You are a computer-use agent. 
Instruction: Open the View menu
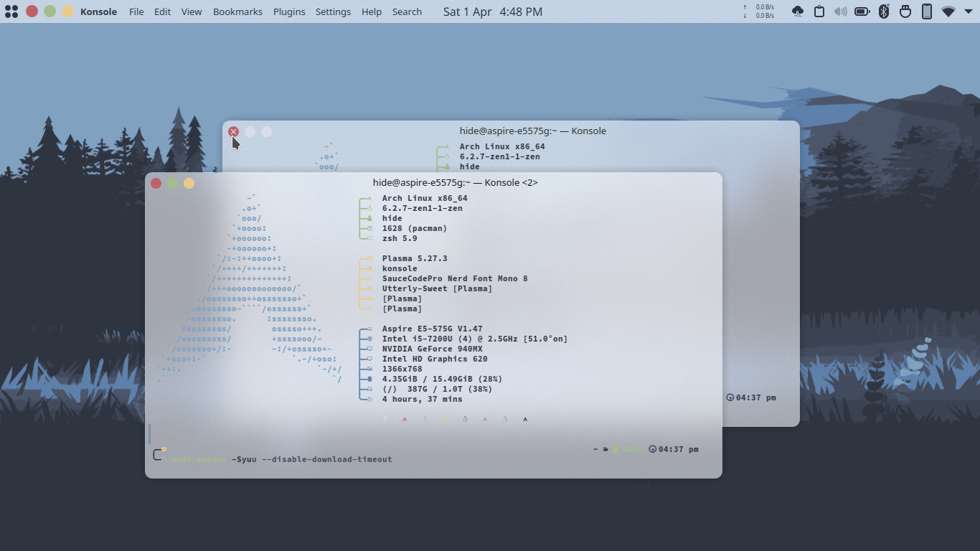(x=192, y=11)
